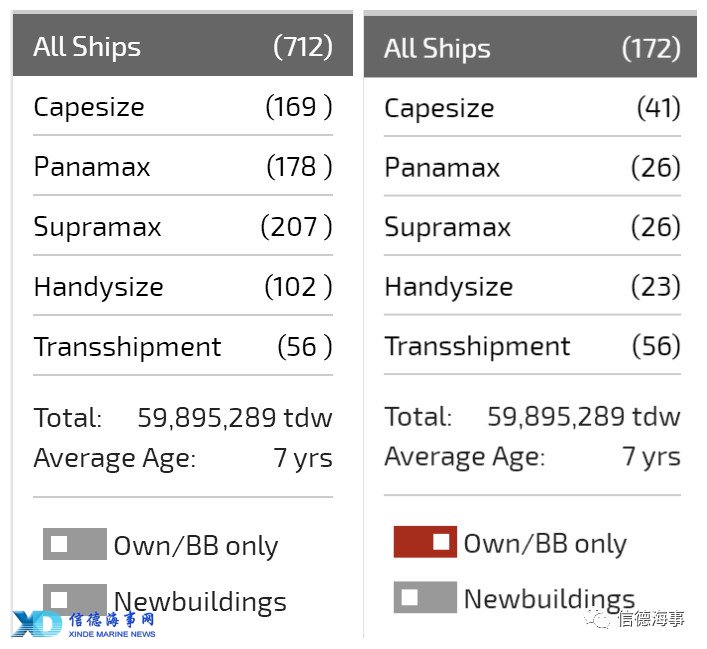
Task: Open Capesize (41) category
Action: (532, 108)
